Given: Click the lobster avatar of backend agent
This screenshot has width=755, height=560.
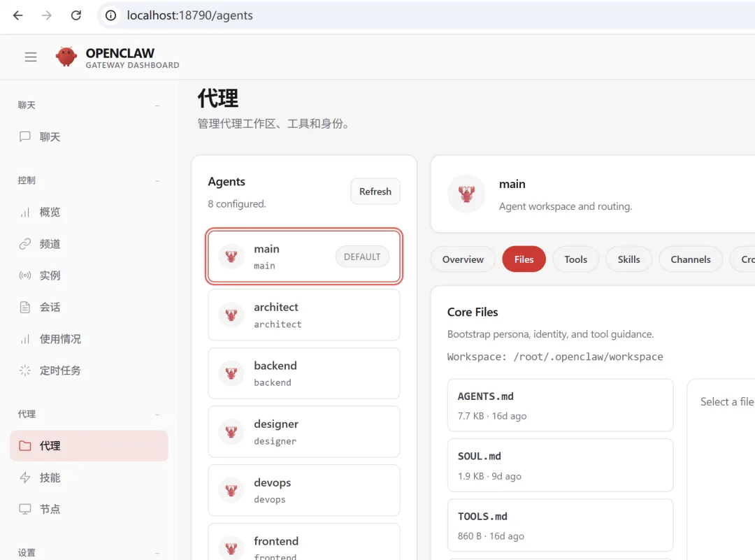Looking at the screenshot, I should (231, 373).
